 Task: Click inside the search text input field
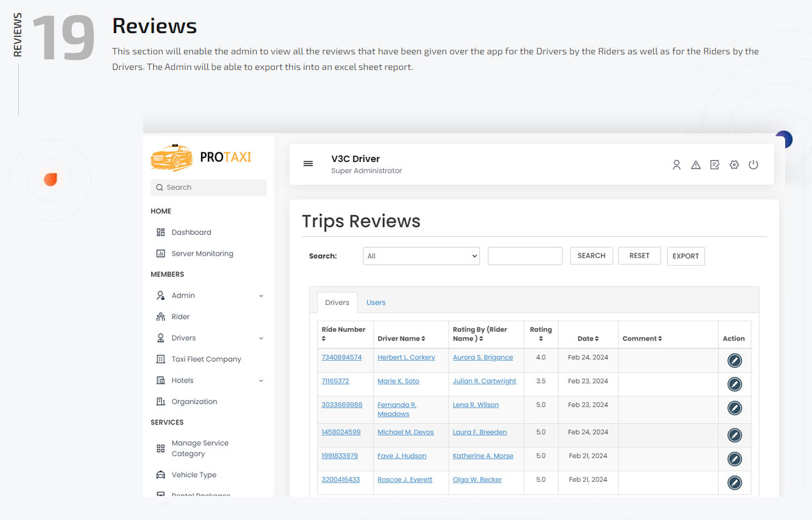pos(525,256)
